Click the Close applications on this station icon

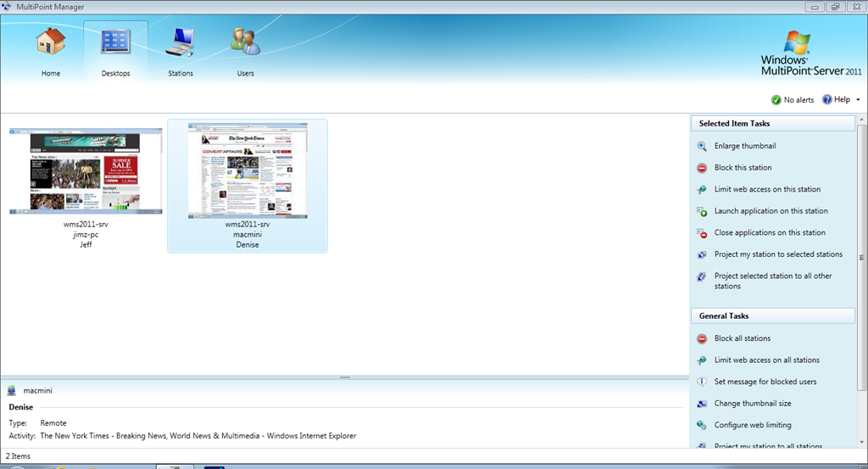(702, 232)
